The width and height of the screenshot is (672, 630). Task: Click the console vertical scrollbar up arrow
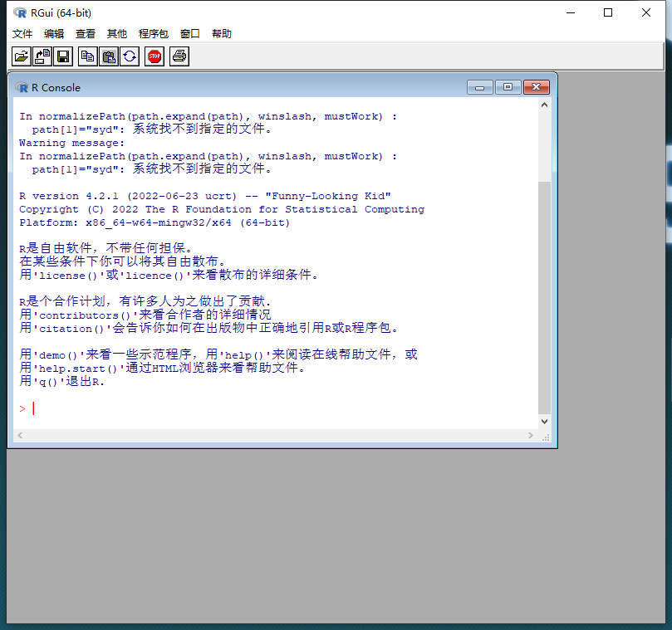click(x=544, y=105)
